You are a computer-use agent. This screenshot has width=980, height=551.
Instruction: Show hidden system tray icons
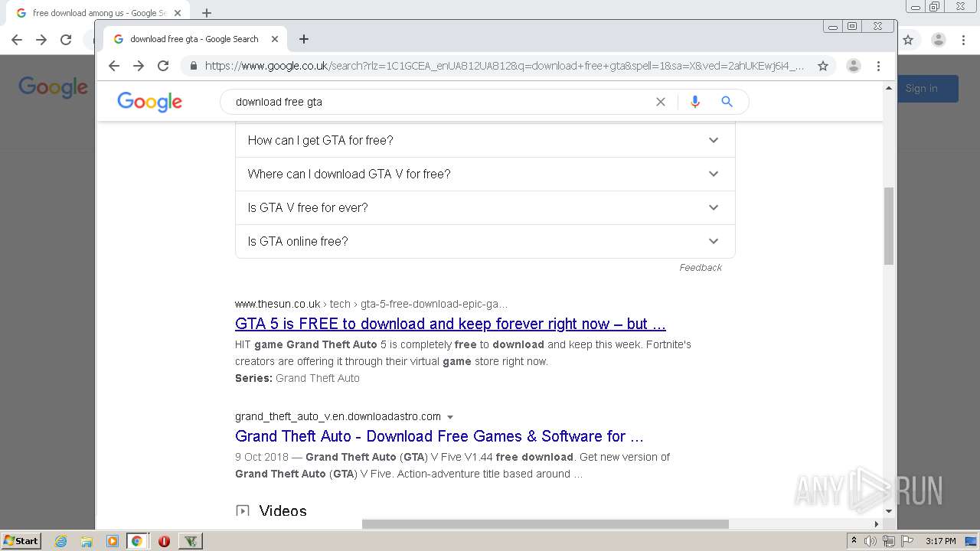(854, 541)
